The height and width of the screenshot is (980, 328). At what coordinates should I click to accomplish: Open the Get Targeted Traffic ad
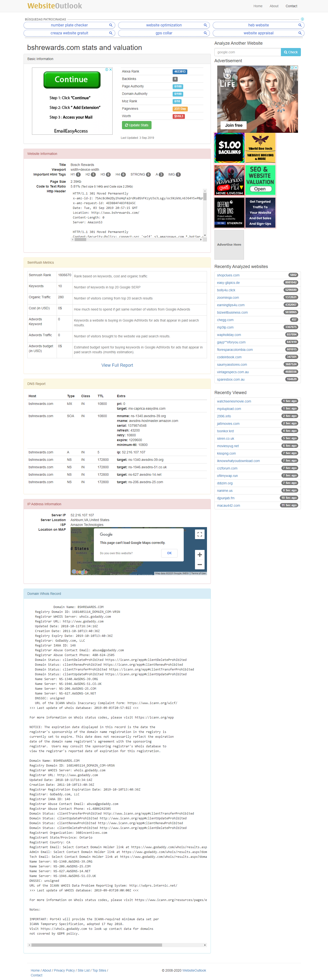click(x=260, y=212)
